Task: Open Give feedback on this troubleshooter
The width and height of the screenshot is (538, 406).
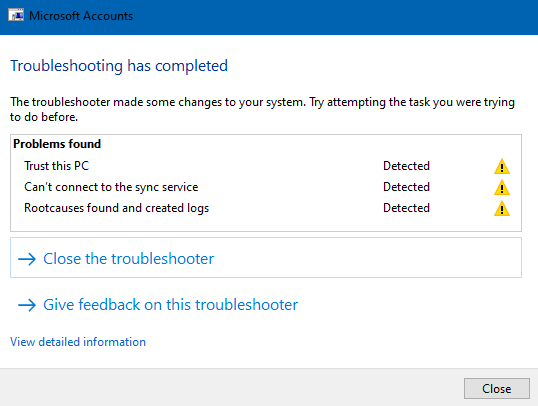Action: point(171,305)
